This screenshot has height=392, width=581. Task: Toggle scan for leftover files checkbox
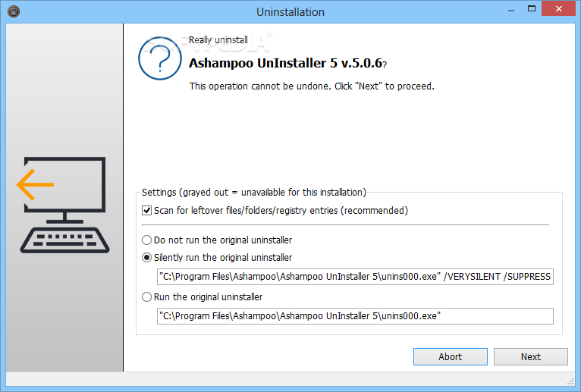[147, 211]
